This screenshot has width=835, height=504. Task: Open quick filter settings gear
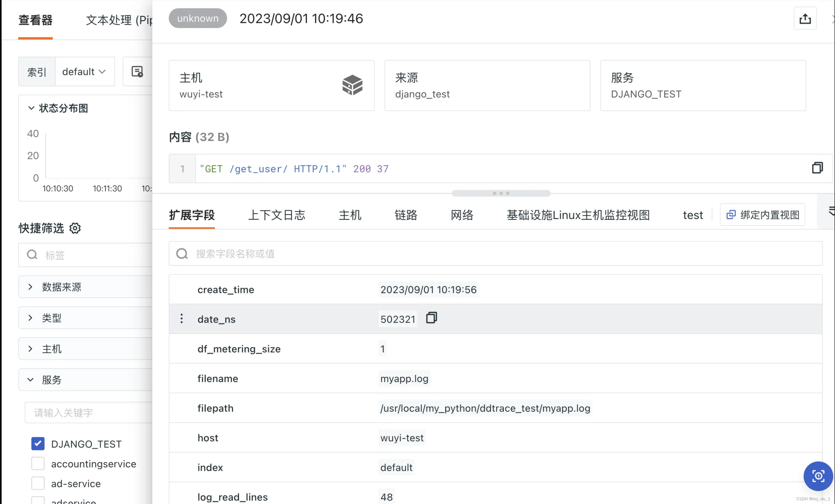tap(75, 228)
